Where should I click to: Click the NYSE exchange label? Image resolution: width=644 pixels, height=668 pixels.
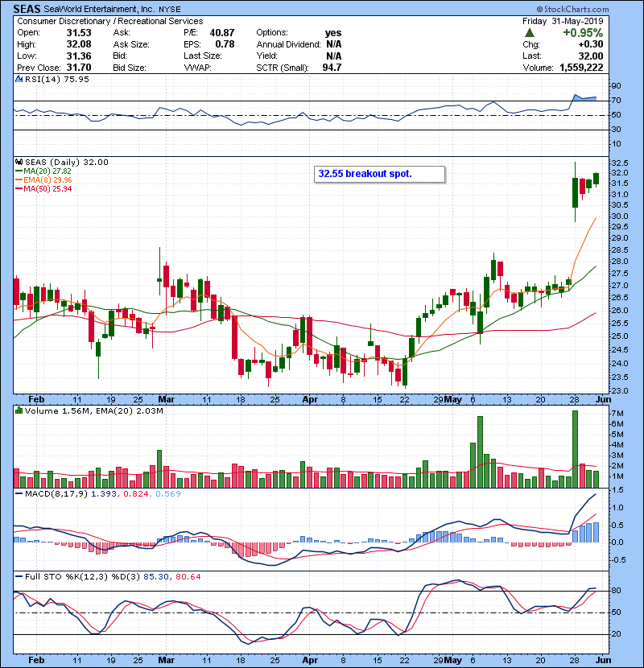pos(170,10)
